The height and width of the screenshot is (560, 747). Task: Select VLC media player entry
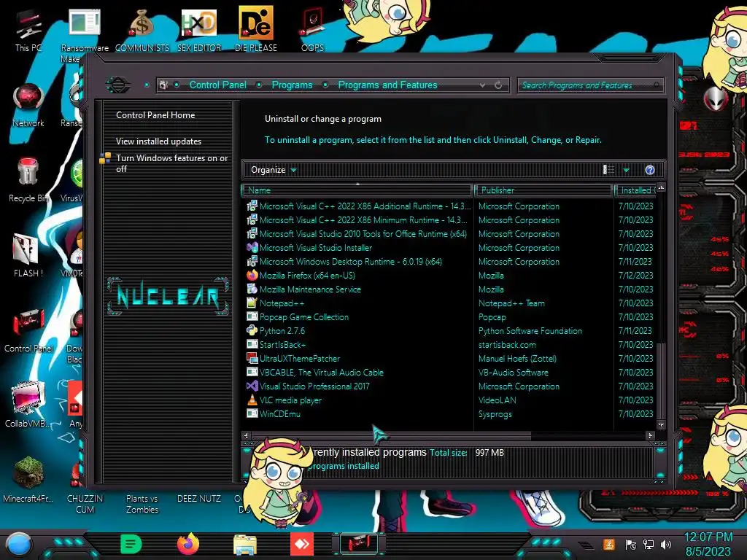click(285, 400)
